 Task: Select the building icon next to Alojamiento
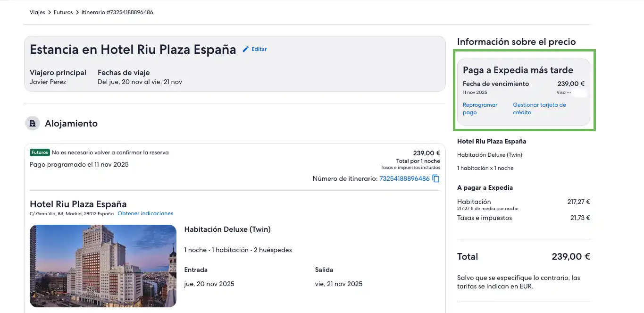point(32,123)
